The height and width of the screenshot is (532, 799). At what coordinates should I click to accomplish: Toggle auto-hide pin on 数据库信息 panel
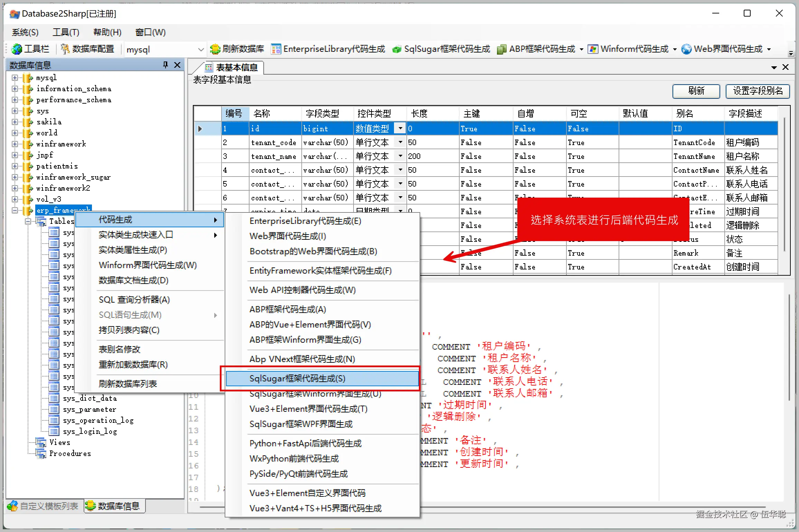[165, 65]
